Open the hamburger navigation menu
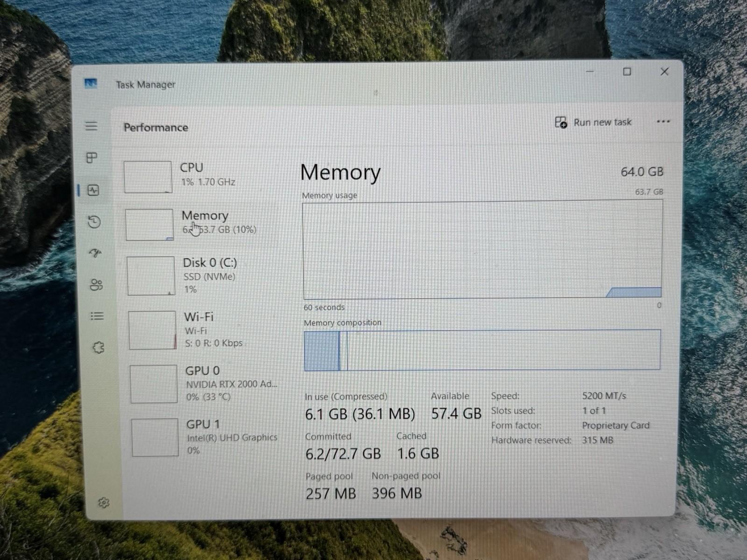 coord(92,126)
